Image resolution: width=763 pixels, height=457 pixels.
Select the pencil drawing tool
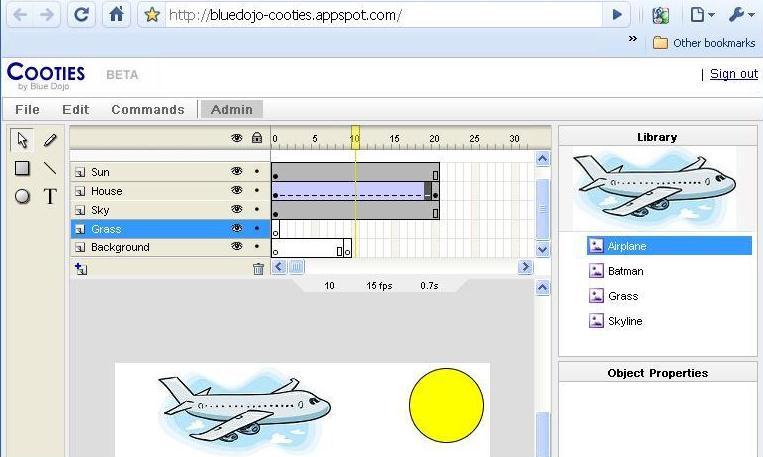coord(50,140)
